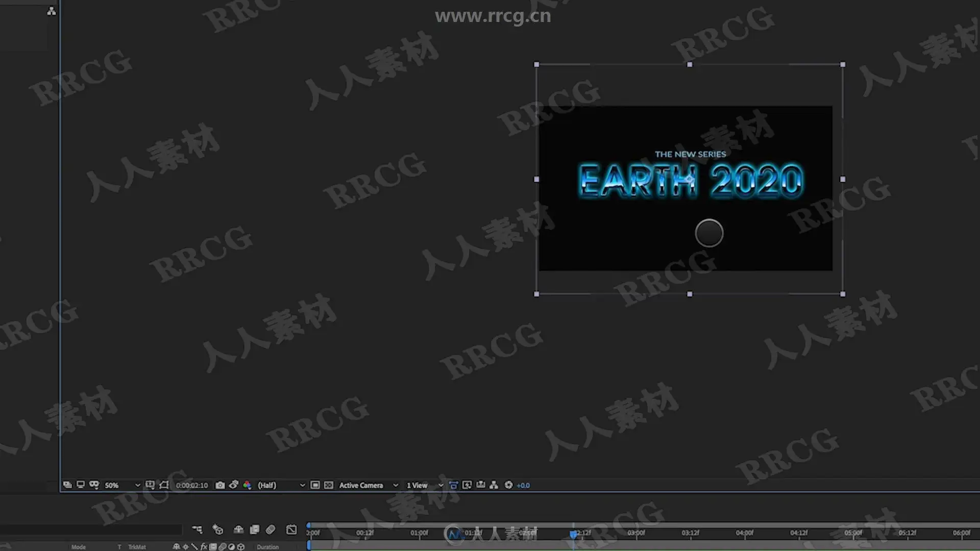This screenshot has width=980, height=551.
Task: Click Choose grid and guide options icon
Action: click(x=150, y=485)
